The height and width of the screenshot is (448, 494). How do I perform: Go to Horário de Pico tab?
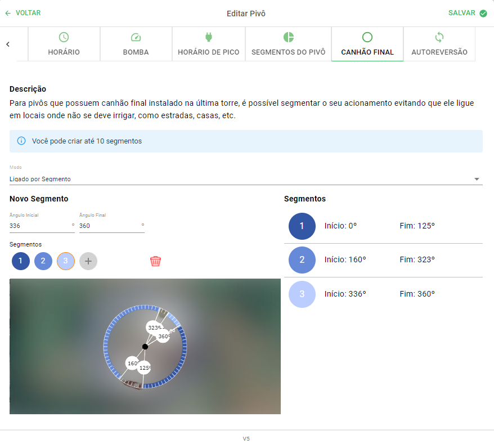[x=209, y=44]
